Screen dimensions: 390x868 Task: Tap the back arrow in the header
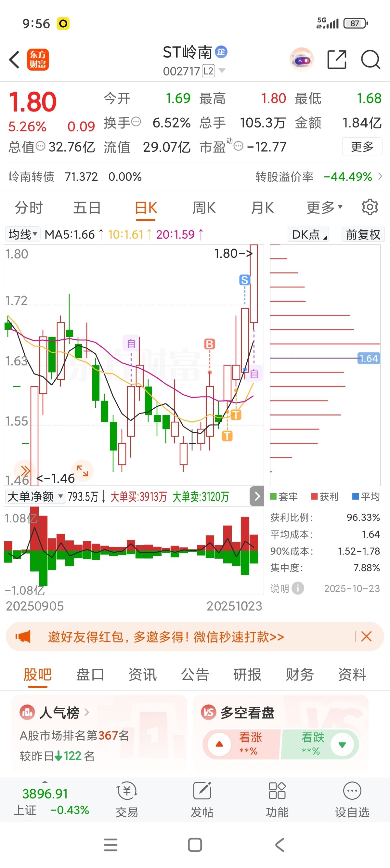pos(14,59)
